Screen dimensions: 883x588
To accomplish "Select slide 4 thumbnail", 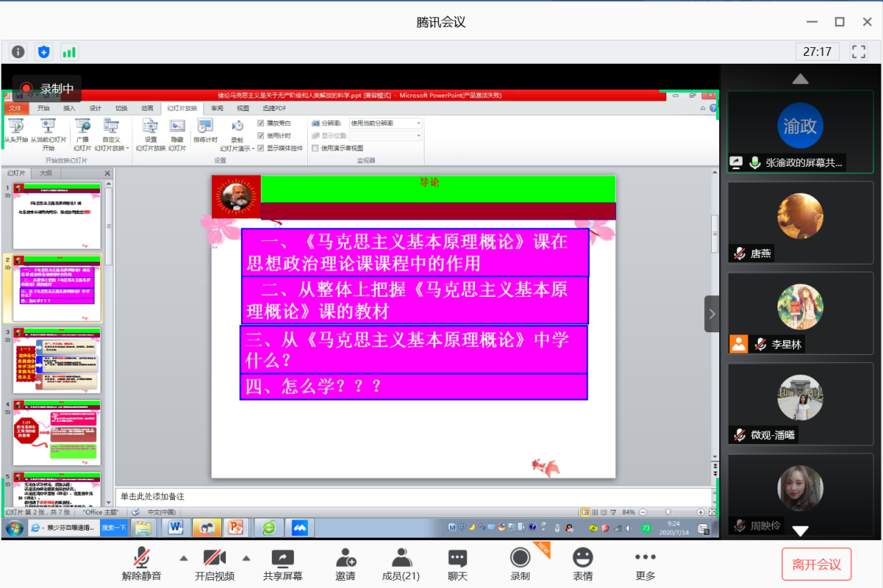I will click(x=57, y=433).
